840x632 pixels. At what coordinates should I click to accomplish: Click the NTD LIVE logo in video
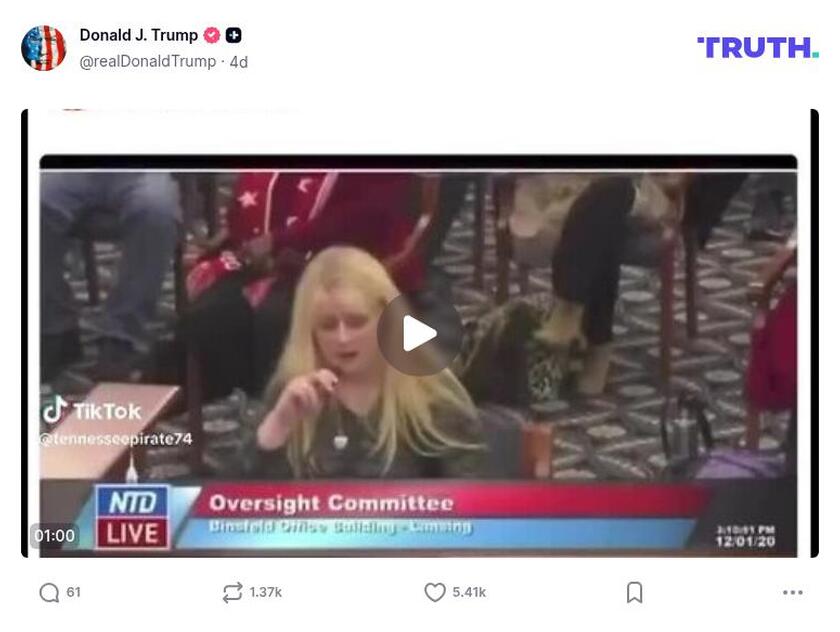(x=132, y=517)
